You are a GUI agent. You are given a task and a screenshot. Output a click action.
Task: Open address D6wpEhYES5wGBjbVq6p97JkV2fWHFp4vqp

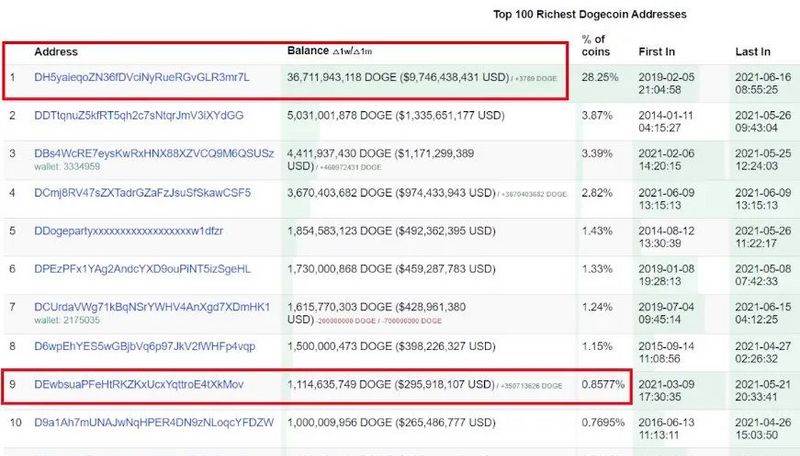[144, 347]
